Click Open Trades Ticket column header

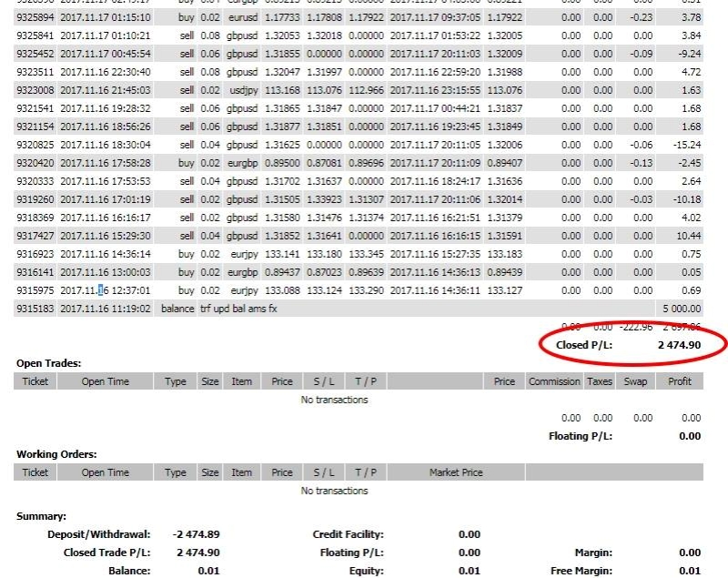point(35,381)
